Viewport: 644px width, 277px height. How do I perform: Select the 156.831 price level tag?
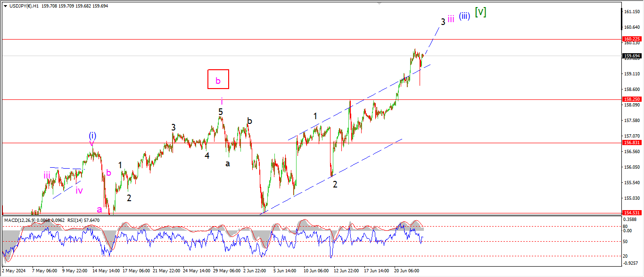pos(631,142)
